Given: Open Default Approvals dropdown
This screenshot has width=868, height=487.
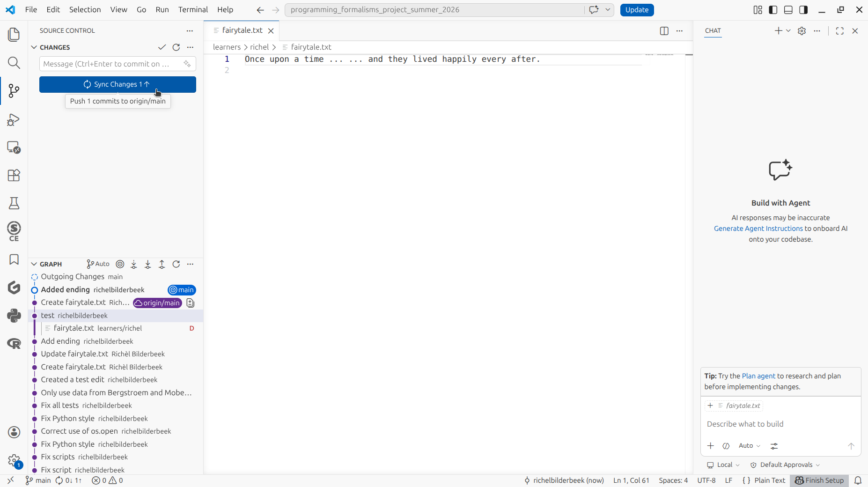Looking at the screenshot, I should (785, 465).
